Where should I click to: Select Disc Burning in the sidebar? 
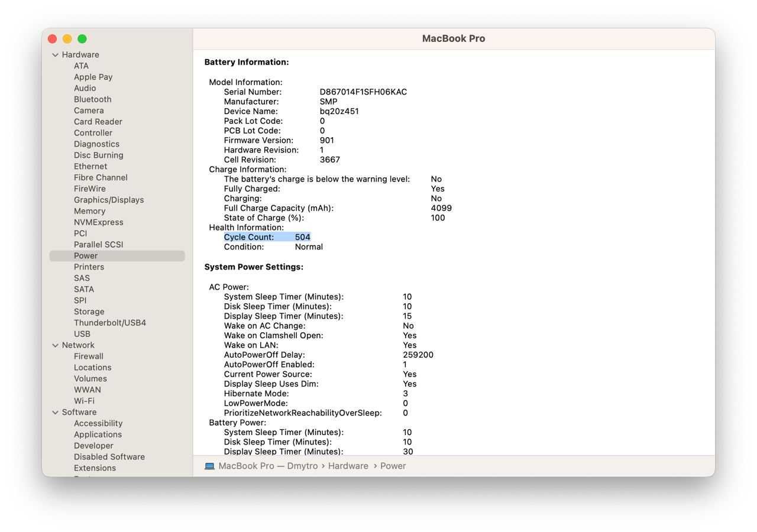click(x=98, y=155)
